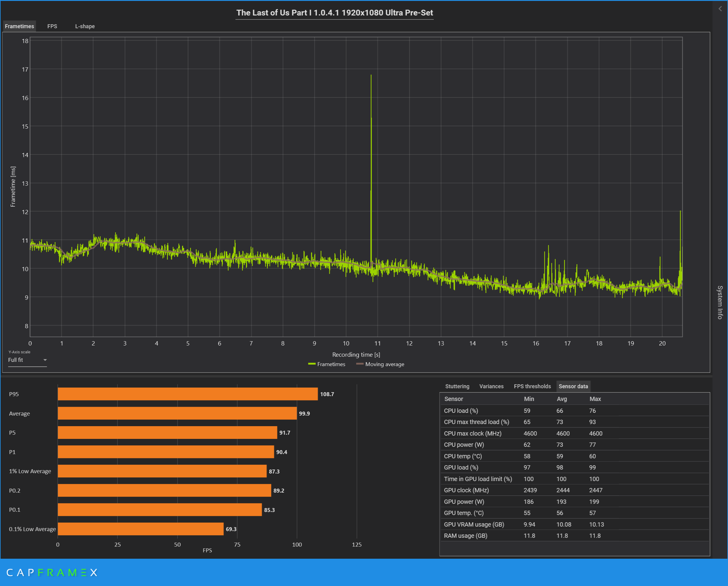Click the P0.1 bar showing 85.3

pyautogui.click(x=160, y=509)
